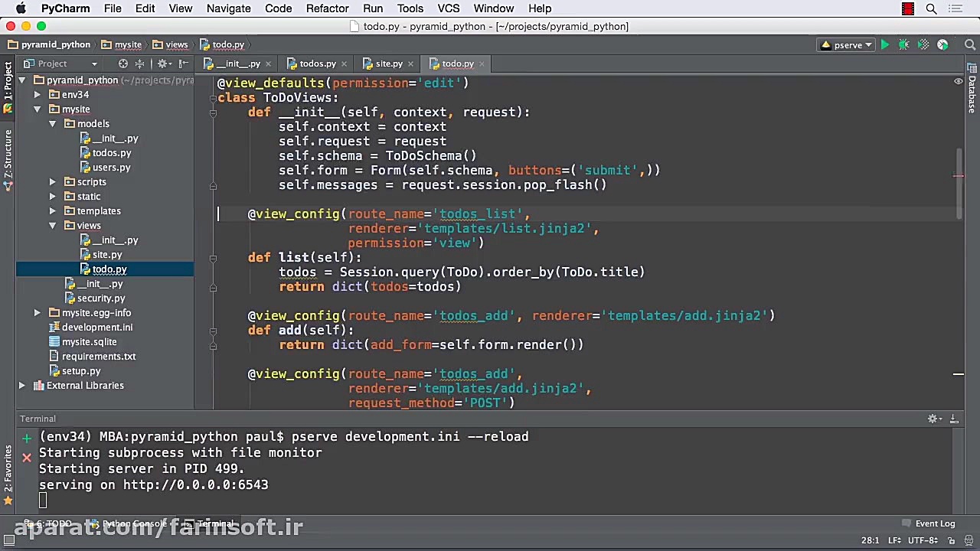Open the Event Log
This screenshot has width=980, height=551.
929,523
